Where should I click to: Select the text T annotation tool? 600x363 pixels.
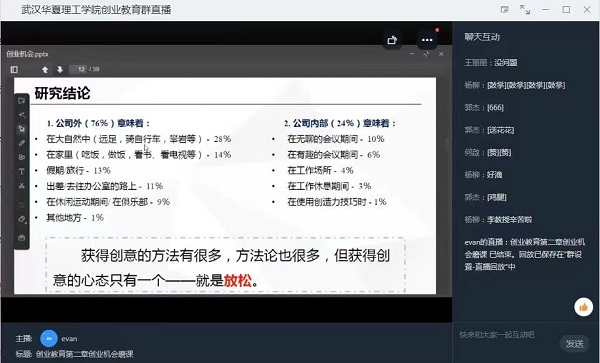click(22, 171)
